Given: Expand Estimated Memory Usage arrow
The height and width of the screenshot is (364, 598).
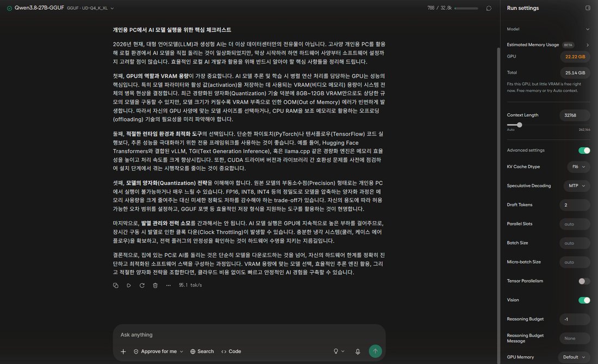Looking at the screenshot, I should coord(587,45).
